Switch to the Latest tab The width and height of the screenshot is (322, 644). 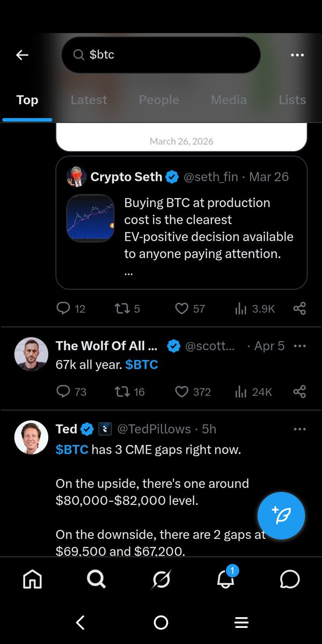(x=89, y=100)
